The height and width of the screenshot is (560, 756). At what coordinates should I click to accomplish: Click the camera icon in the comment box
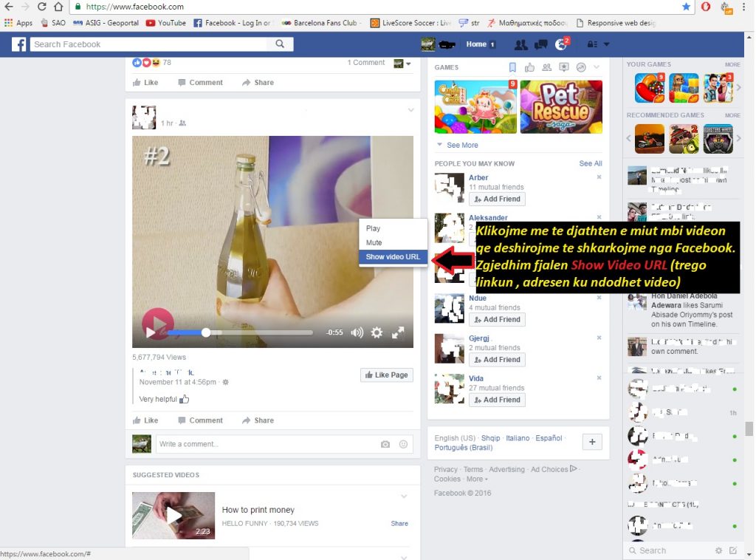[x=385, y=444]
